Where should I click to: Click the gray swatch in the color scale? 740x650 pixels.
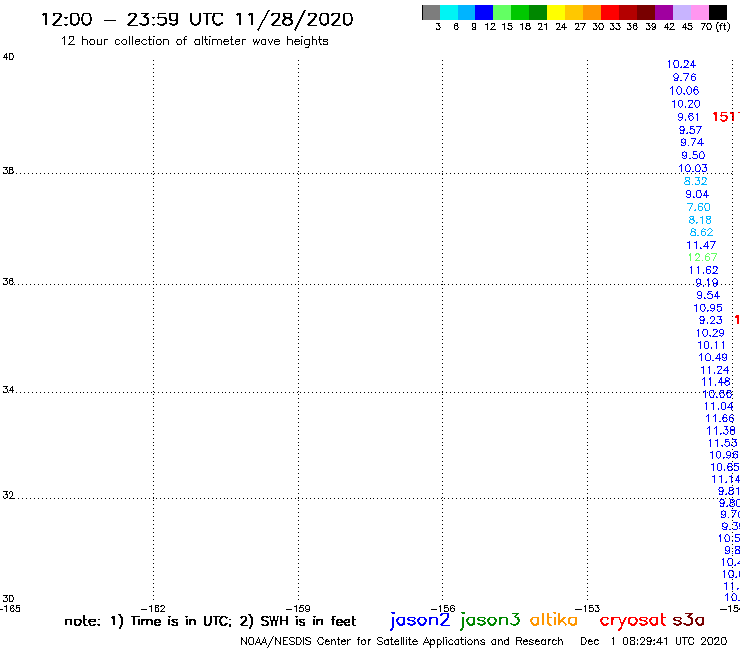[x=431, y=12]
